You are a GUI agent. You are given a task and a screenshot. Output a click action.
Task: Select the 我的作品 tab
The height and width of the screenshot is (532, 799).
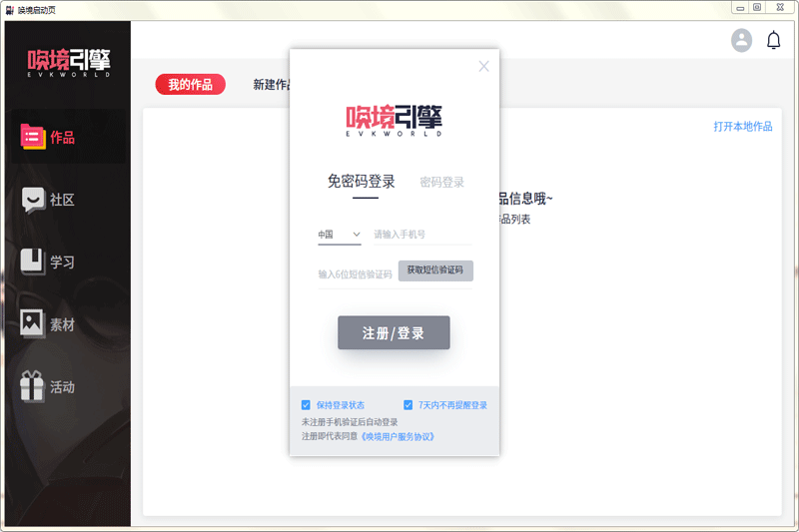tap(190, 85)
